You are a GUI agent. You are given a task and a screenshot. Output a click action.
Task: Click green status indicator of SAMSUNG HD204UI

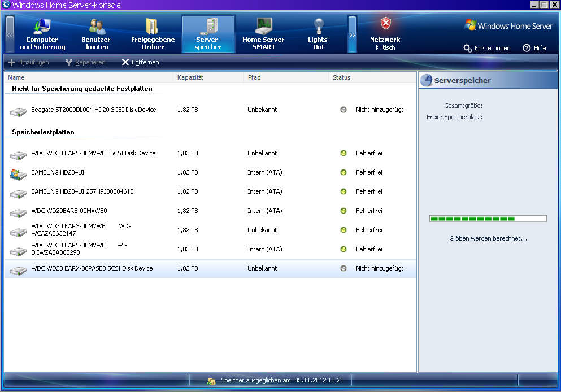(343, 172)
